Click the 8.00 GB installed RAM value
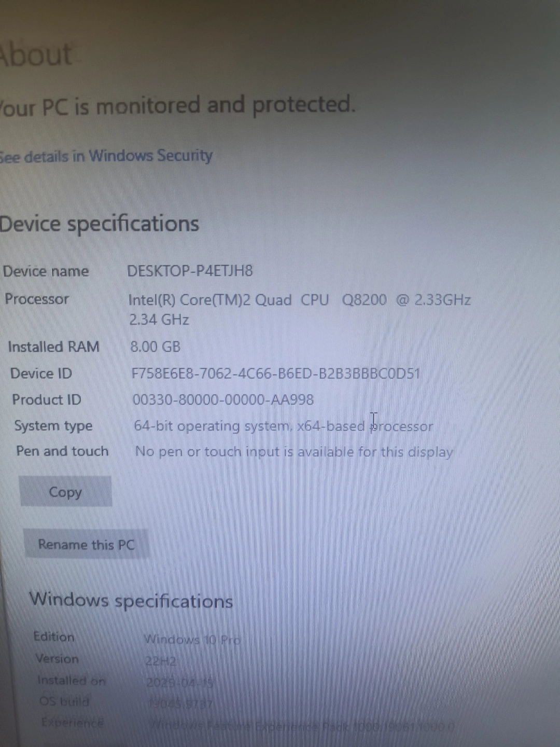560x747 pixels. pyautogui.click(x=155, y=347)
